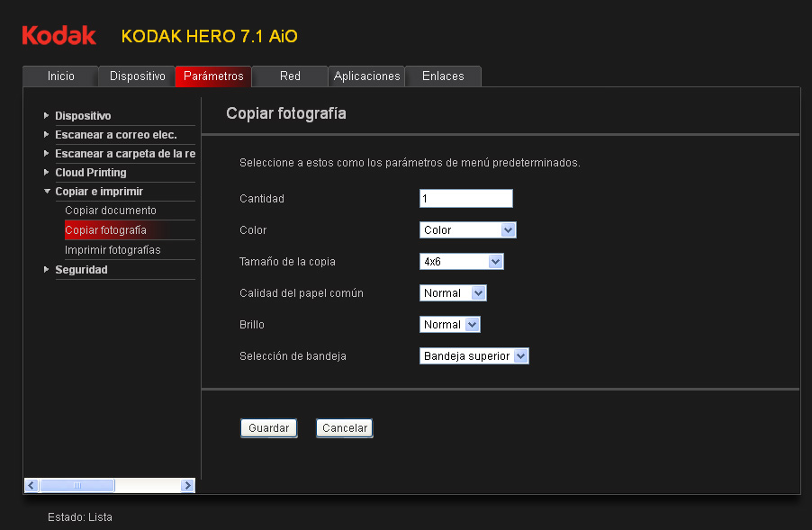The image size is (812, 530).
Task: Click the 'Estado: Lista' status text
Action: point(80,517)
